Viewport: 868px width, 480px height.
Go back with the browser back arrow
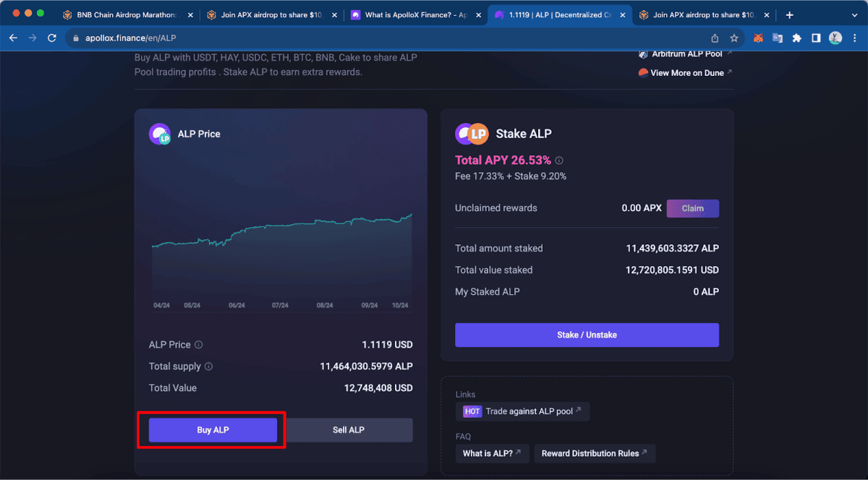pos(13,38)
